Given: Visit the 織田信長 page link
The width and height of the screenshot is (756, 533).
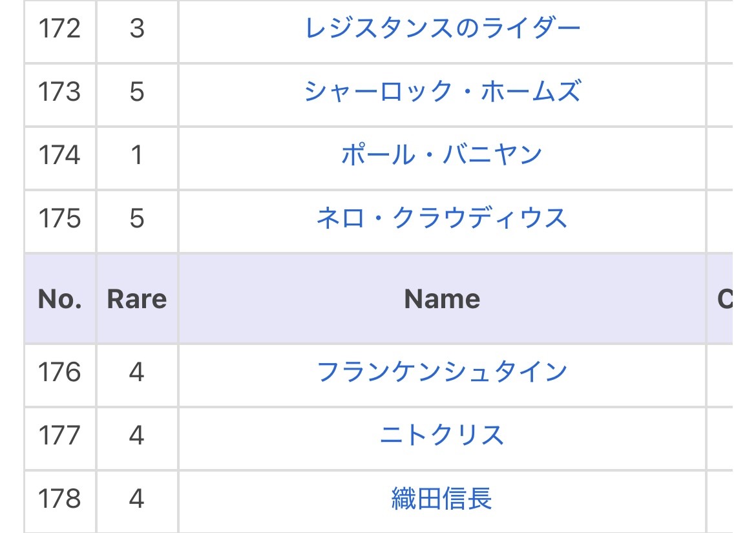Looking at the screenshot, I should click(442, 499).
